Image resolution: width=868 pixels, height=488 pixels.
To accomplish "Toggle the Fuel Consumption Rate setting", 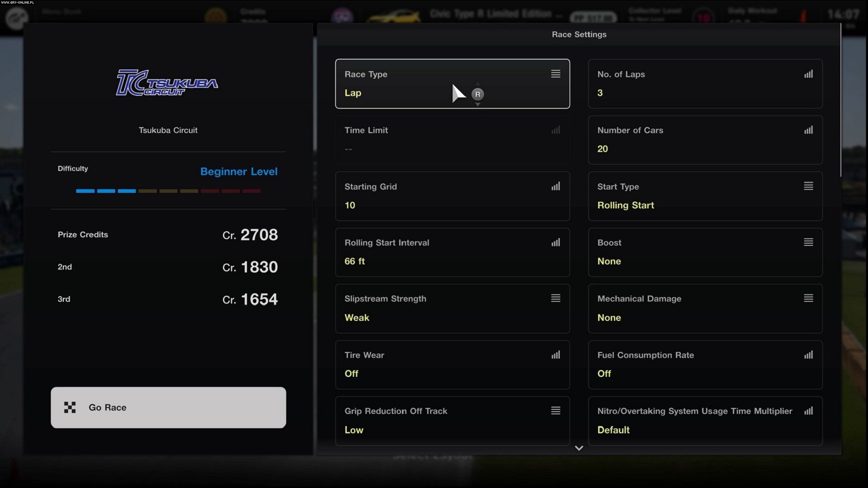I will [x=705, y=365].
